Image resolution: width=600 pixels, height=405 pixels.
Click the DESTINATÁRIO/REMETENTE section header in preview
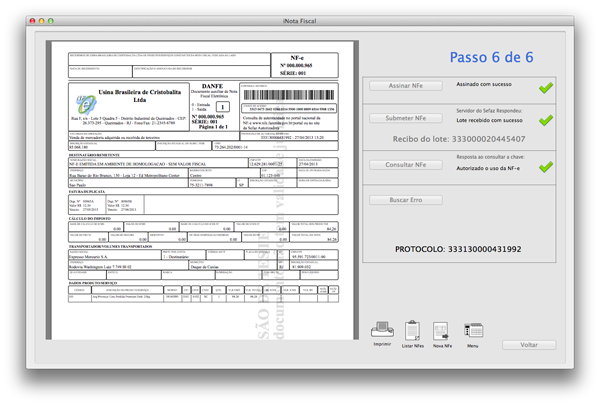[94, 155]
